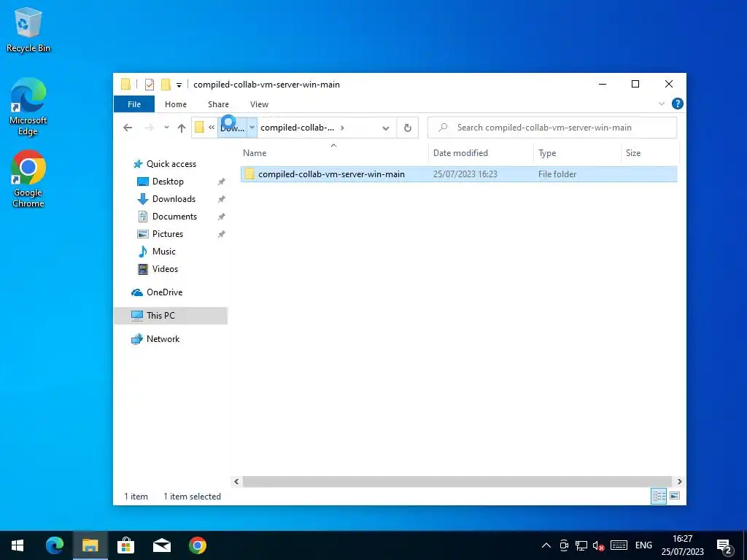Open the File ribbon tab

coord(134,104)
